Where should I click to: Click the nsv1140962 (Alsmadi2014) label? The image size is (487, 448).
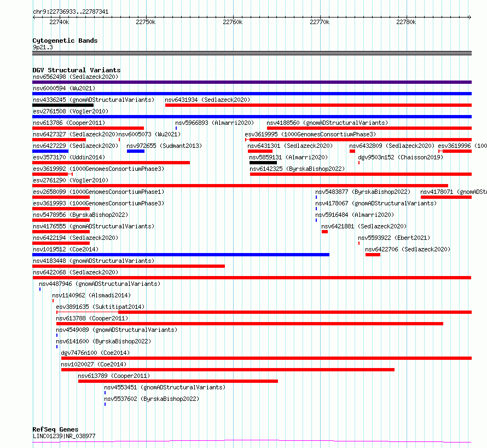(91, 295)
